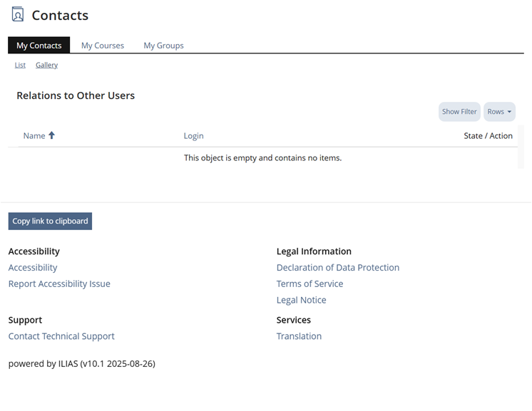Click Report Accessibility Issue link
The width and height of the screenshot is (532, 411).
click(x=59, y=283)
